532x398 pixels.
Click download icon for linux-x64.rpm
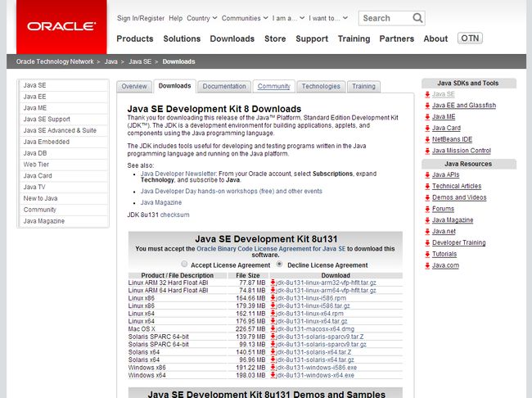273,314
